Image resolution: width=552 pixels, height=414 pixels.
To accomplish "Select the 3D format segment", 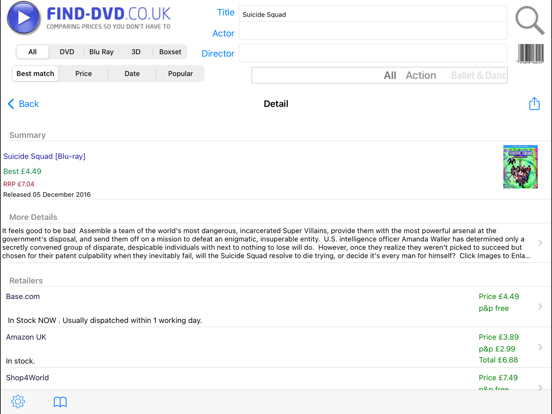I will pos(136,52).
